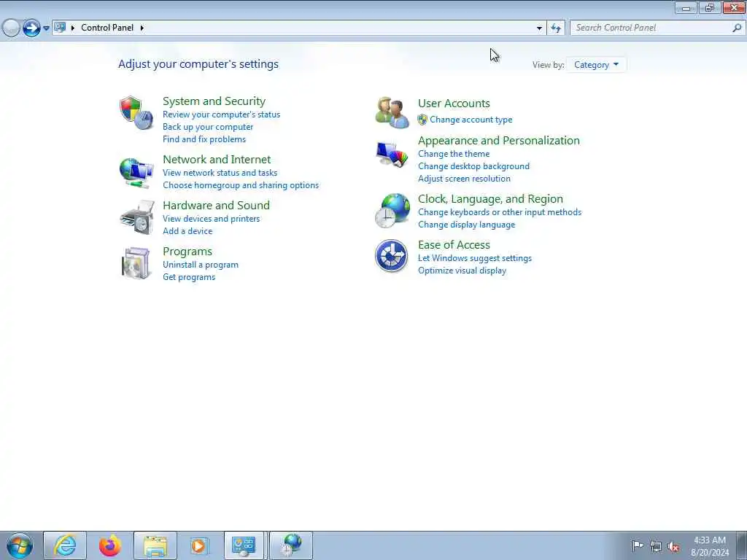Click Let Windows suggest settings

tap(475, 258)
